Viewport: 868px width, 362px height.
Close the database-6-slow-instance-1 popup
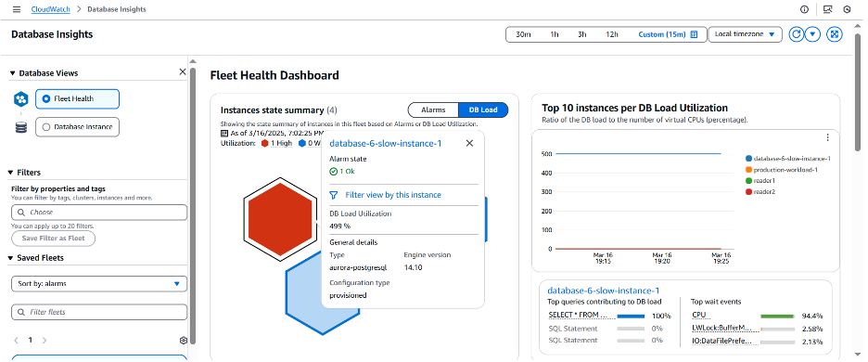tap(469, 143)
